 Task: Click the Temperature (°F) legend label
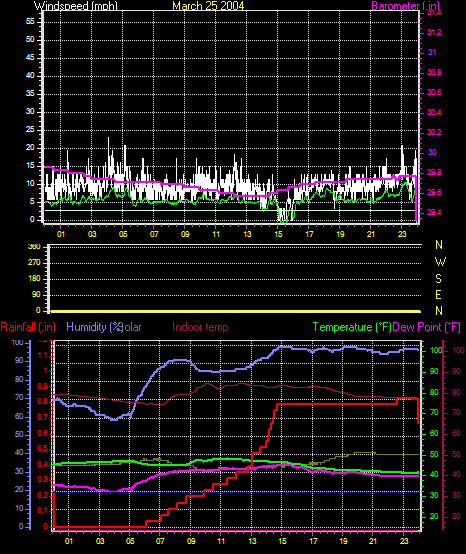[352, 327]
